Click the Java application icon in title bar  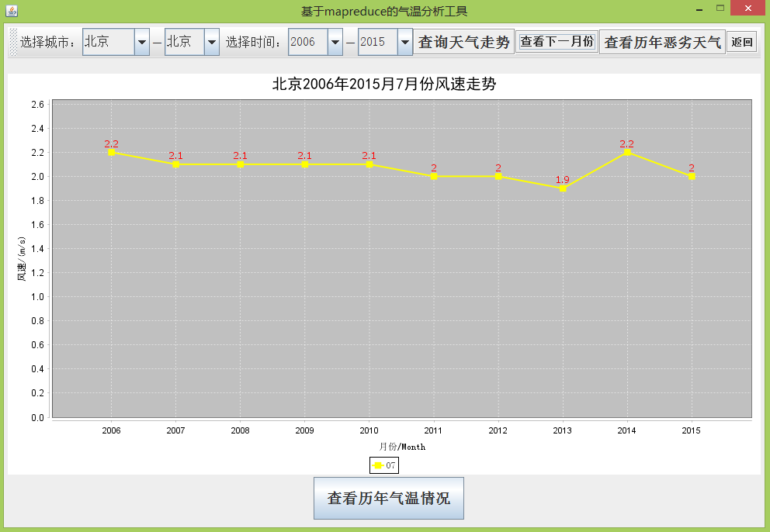(12, 10)
